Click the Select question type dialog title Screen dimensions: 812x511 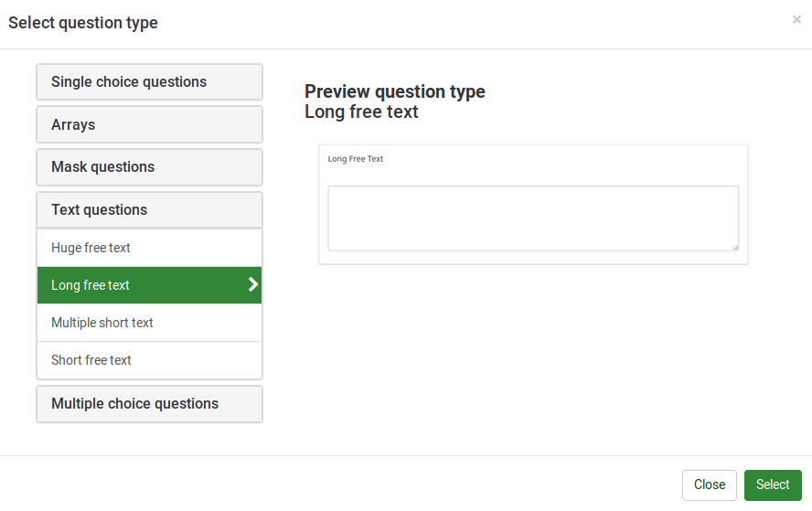point(83,23)
